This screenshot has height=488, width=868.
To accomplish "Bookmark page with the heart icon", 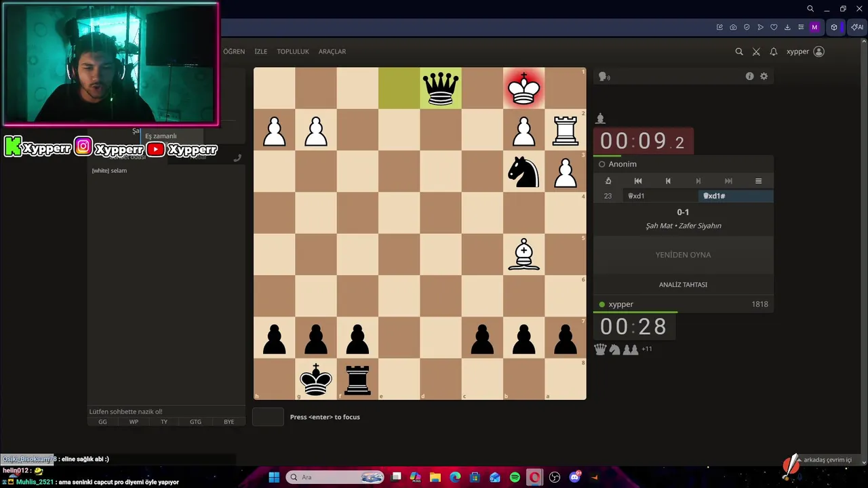I will point(774,27).
